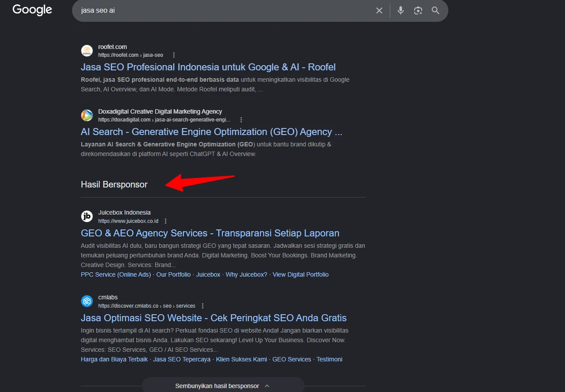Click the Juicebox Indonesia jb favicon
The image size is (565, 392).
click(x=87, y=216)
